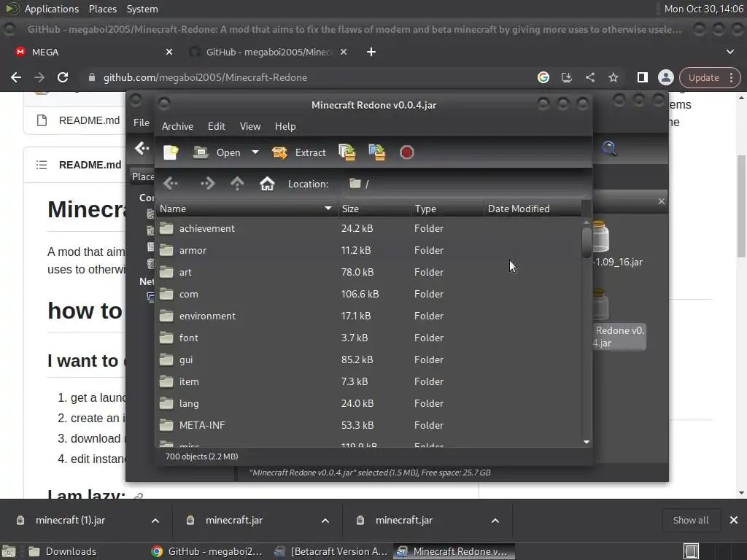Select the META-INF folder

point(368,425)
